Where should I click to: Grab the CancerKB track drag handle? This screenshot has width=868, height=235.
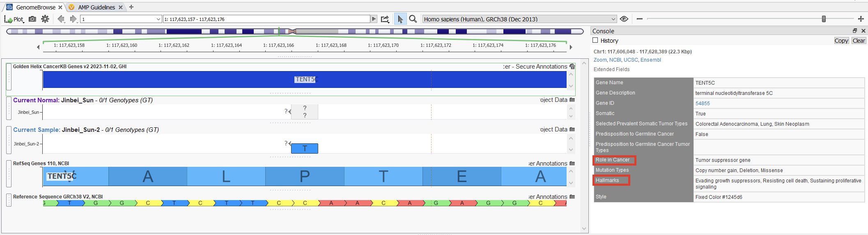pyautogui.click(x=9, y=77)
